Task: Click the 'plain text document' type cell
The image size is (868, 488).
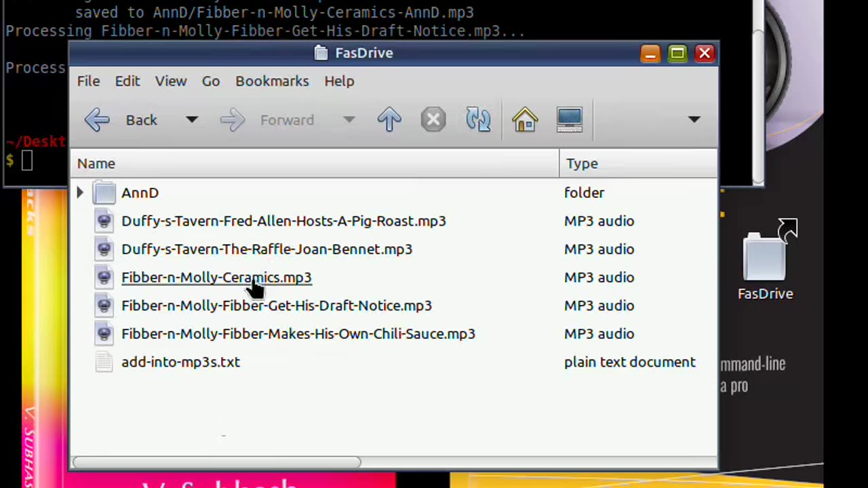Action: [630, 362]
